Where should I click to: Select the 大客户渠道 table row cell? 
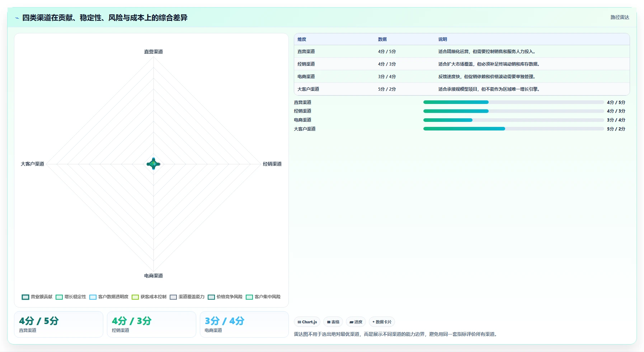pyautogui.click(x=308, y=89)
